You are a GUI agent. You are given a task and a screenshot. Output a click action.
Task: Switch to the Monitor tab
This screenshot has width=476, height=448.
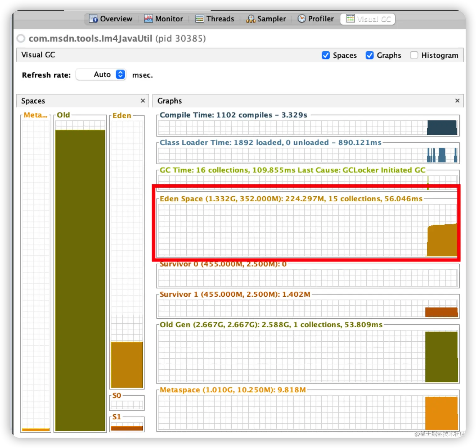click(x=163, y=19)
